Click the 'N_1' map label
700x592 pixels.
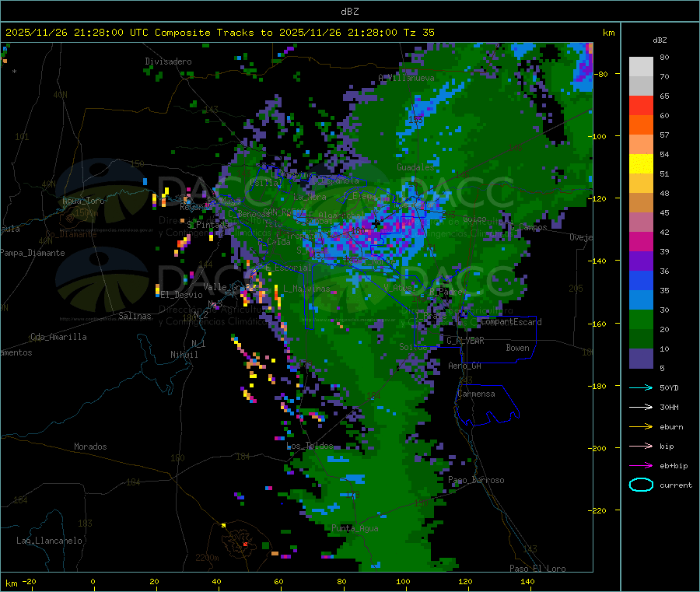pos(198,344)
